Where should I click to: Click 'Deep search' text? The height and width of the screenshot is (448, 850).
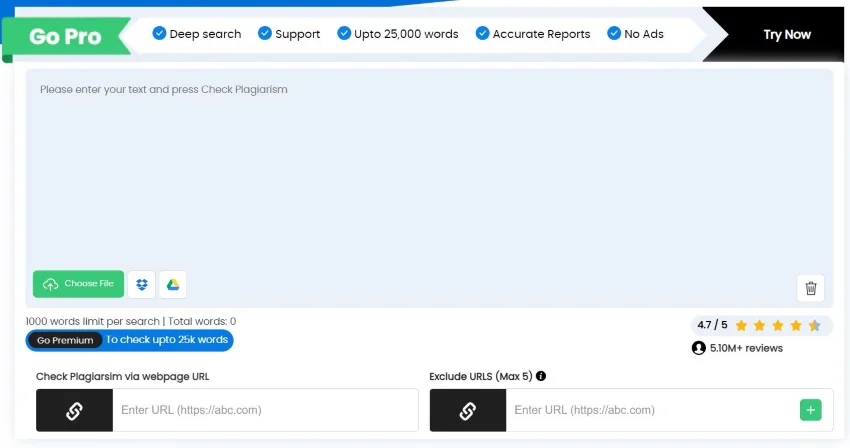point(205,34)
